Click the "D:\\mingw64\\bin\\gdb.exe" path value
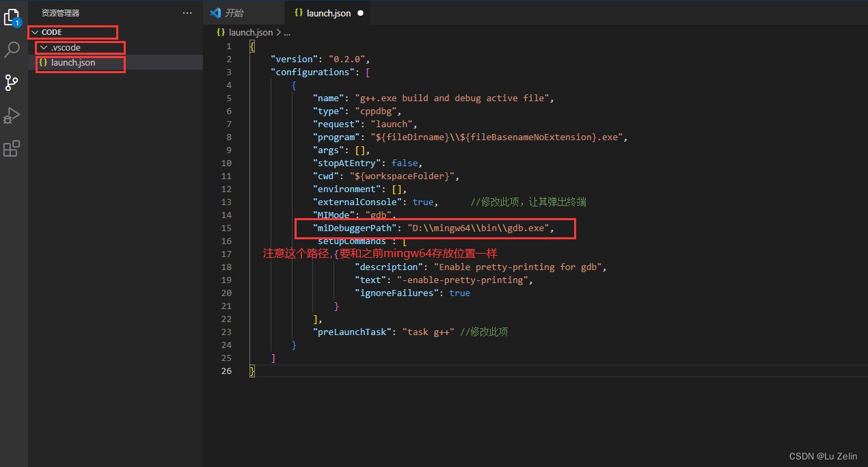868x467 pixels. point(478,228)
